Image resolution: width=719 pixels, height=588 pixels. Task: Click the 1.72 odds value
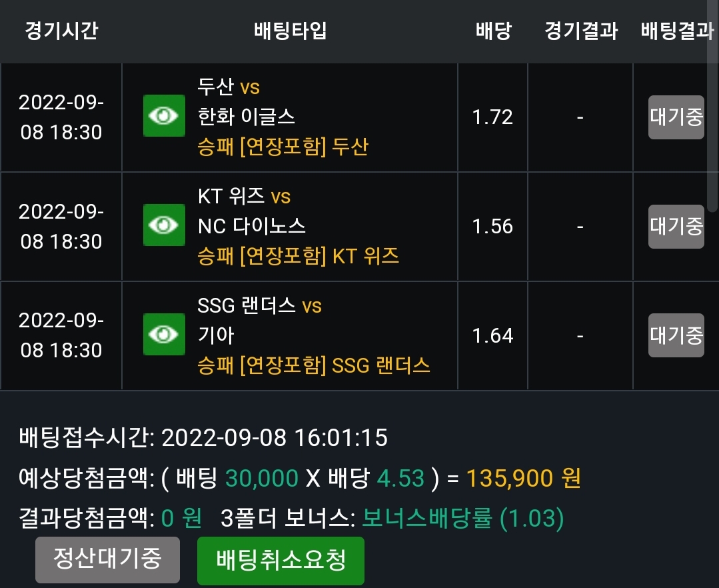492,117
